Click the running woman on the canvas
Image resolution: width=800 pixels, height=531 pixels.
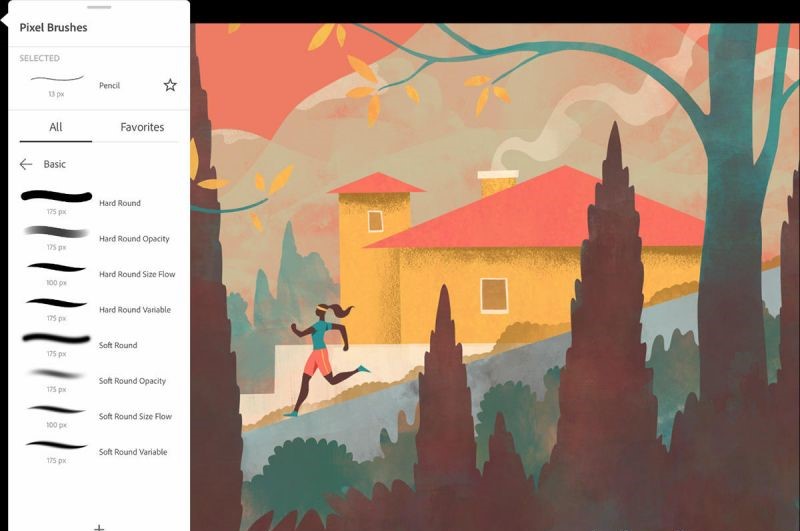[322, 355]
